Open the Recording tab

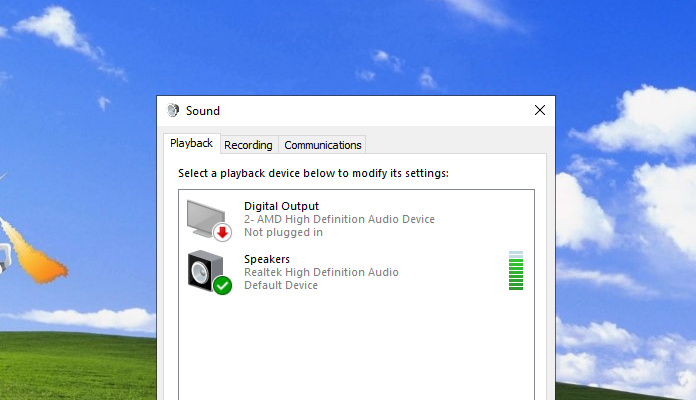[248, 145]
